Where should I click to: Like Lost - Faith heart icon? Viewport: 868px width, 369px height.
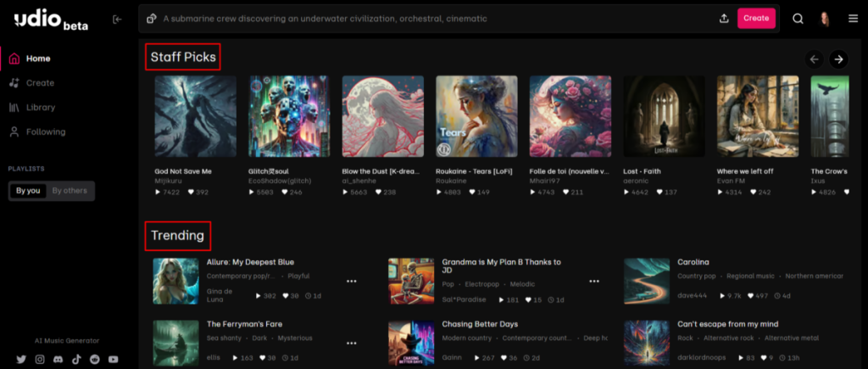(x=659, y=193)
